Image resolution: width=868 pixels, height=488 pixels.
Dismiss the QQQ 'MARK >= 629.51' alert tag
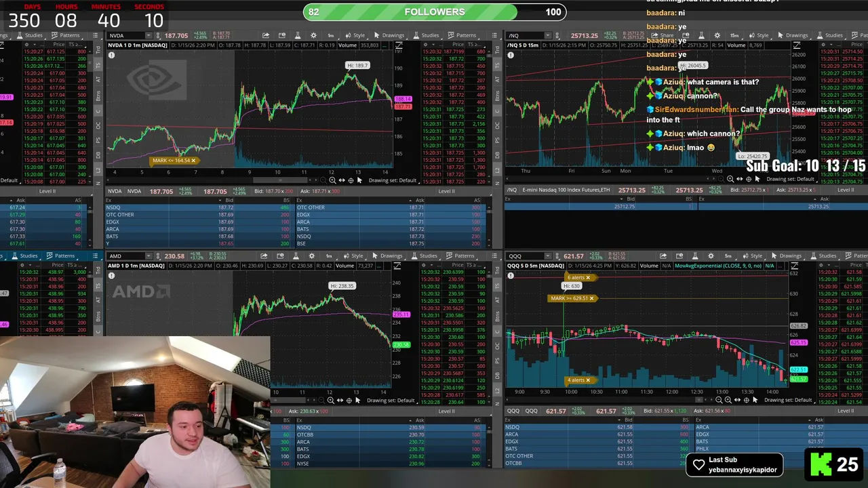tap(591, 298)
